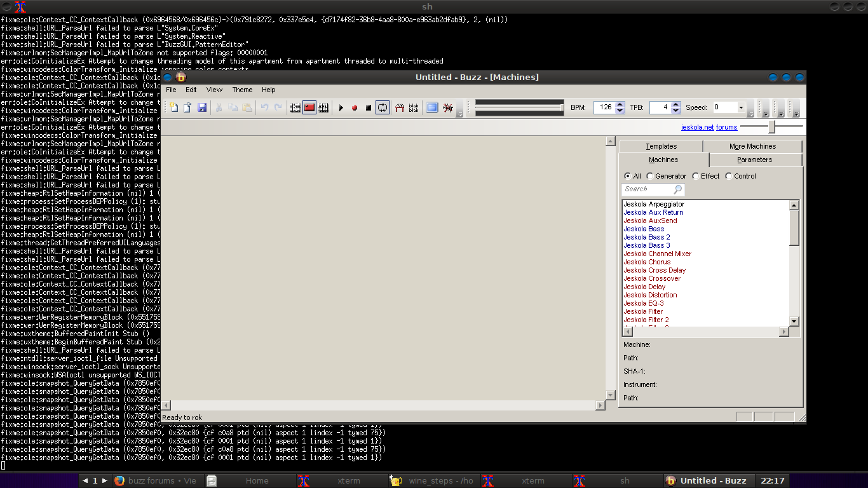Select the Generator radio button
868x488 pixels.
650,176
